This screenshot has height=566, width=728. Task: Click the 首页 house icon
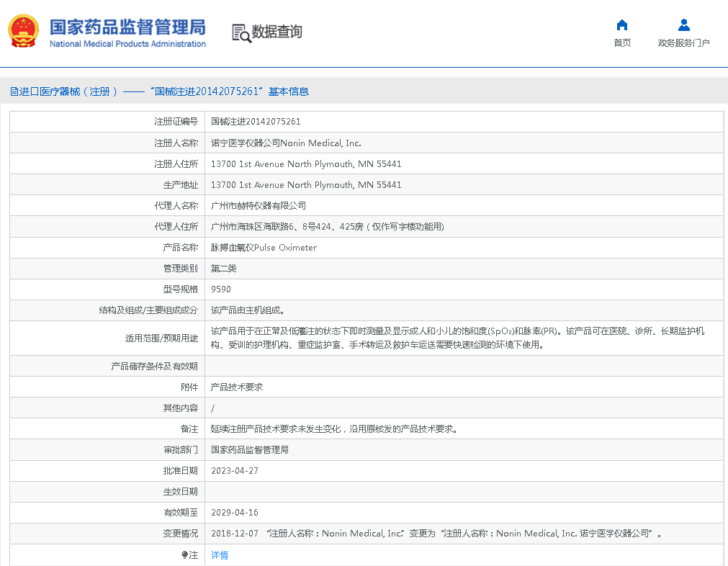pos(622,25)
